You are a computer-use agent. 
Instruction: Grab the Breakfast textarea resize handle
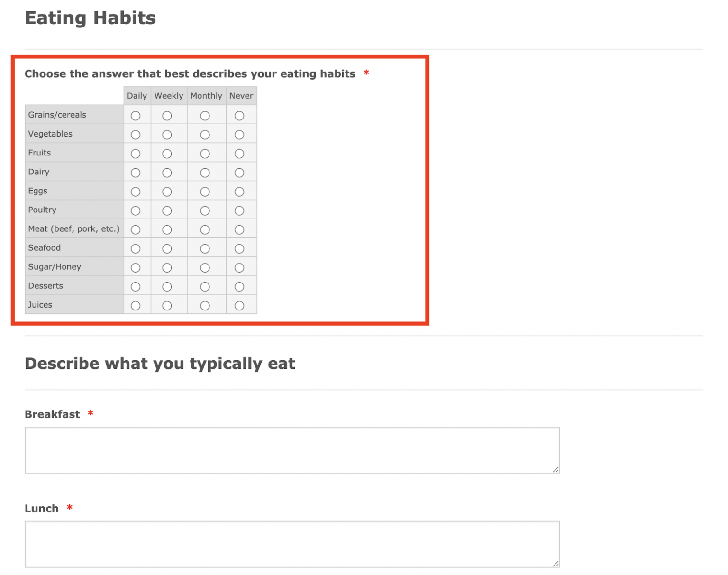pyautogui.click(x=555, y=469)
